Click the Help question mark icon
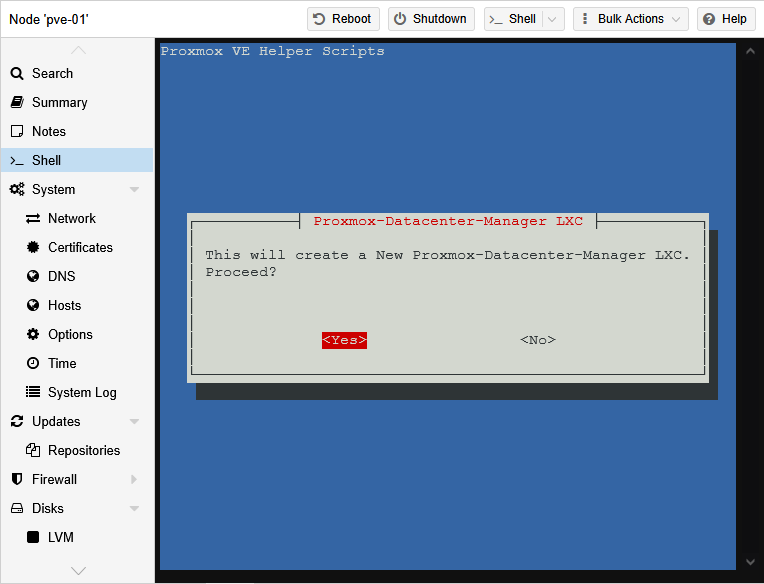764x584 pixels. coord(709,19)
